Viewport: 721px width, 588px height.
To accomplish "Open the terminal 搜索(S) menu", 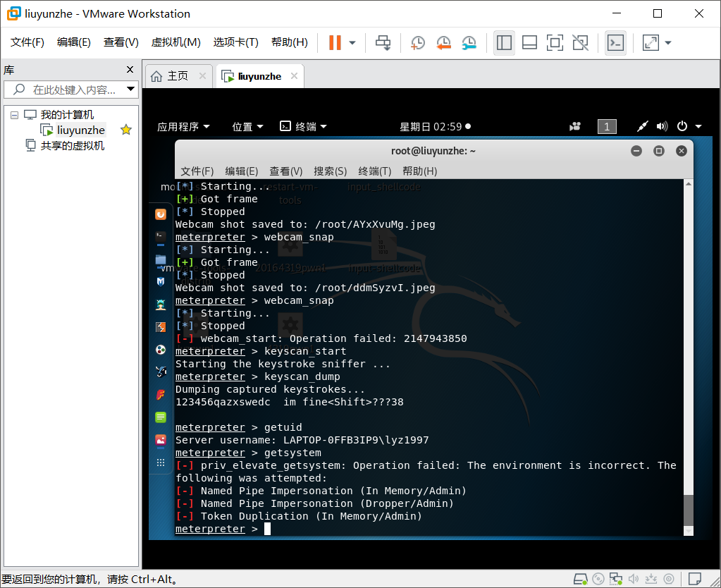I will pyautogui.click(x=330, y=171).
